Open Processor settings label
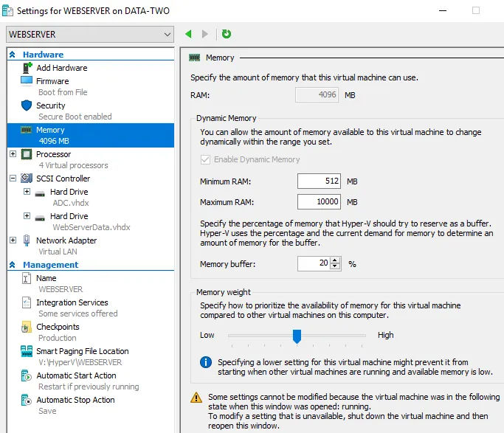Viewport: 504px width, 433px height. [x=53, y=154]
